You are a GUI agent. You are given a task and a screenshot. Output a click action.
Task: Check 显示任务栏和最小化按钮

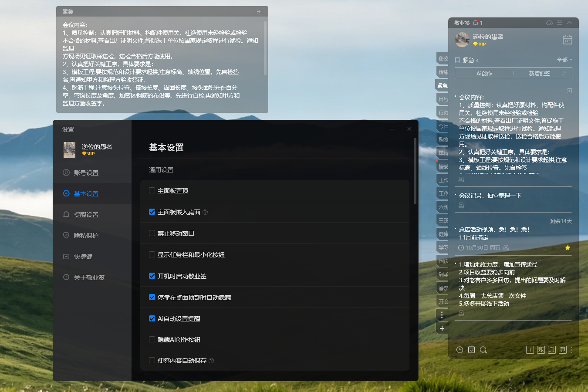pyautogui.click(x=152, y=254)
